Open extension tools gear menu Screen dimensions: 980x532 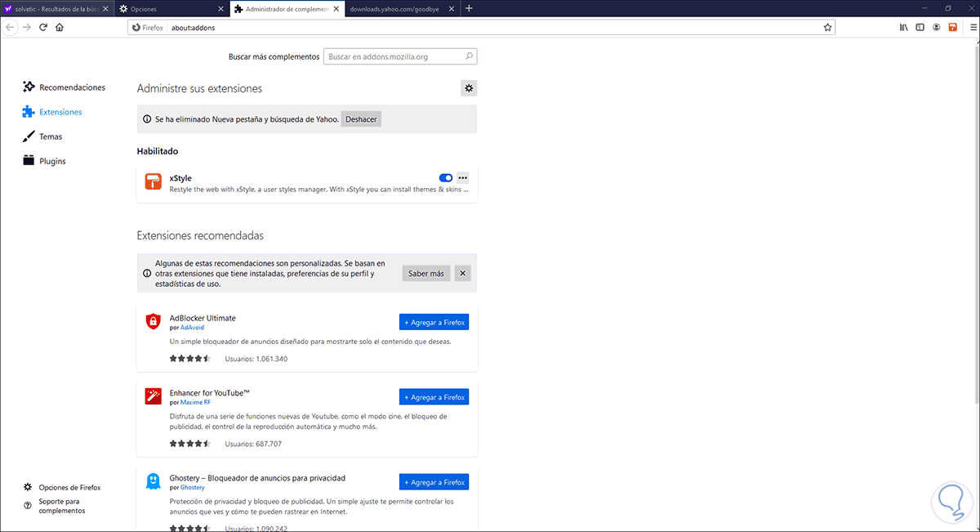(469, 88)
